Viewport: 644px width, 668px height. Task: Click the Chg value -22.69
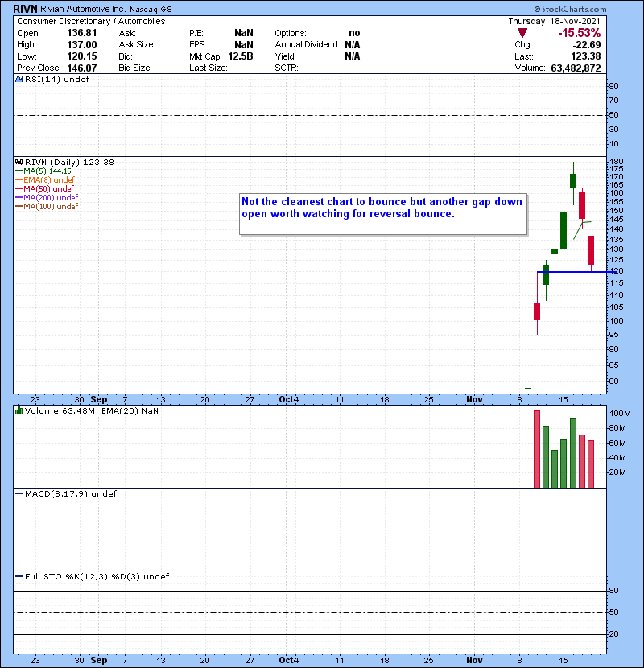(x=587, y=45)
